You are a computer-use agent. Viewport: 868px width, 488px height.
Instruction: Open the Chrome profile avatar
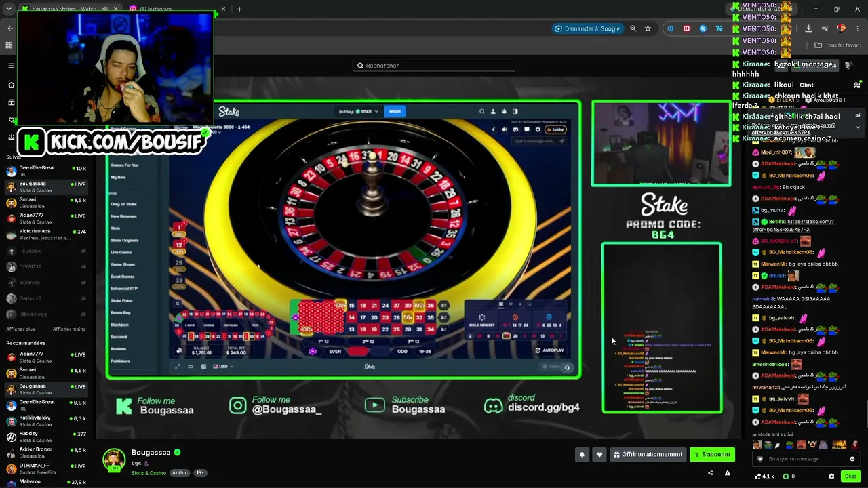pos(842,28)
